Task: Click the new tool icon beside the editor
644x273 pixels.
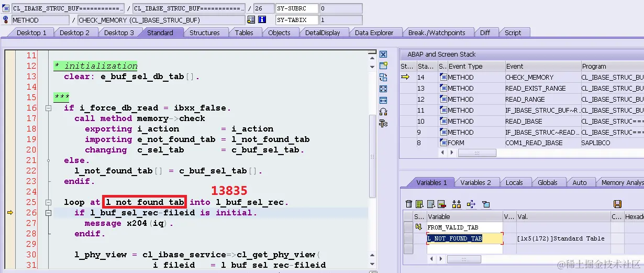Action: click(383, 65)
